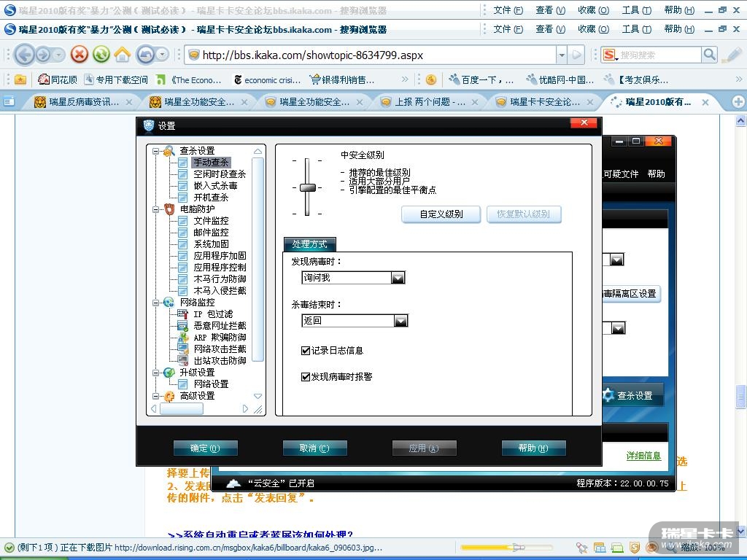Image resolution: width=747 pixels, height=560 pixels.
Task: Select ARP 欺骗防御 tree item
Action: pyautogui.click(x=220, y=337)
